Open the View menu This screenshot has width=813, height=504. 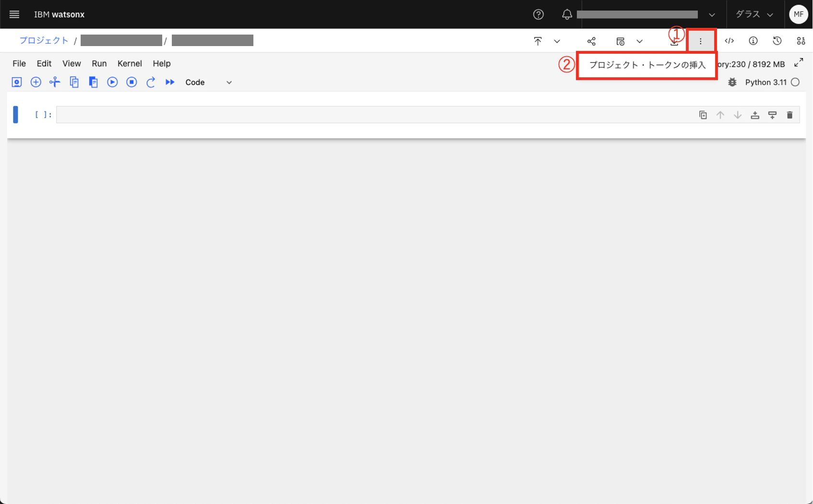tap(72, 63)
